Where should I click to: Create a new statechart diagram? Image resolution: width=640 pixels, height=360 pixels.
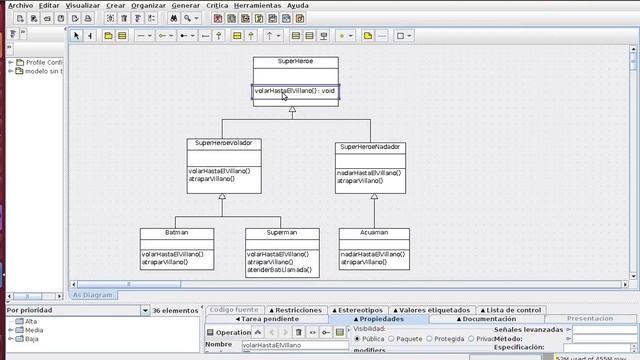pyautogui.click(x=272, y=18)
